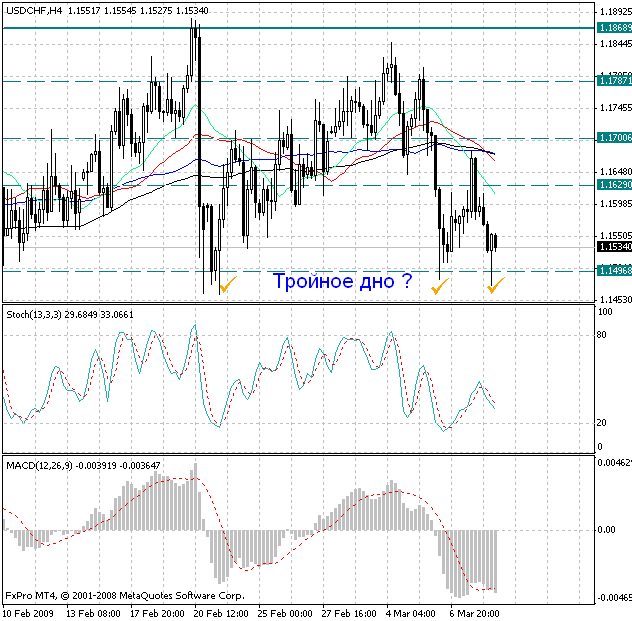Click the bottom MACD scale value -0.00465

pyautogui.click(x=614, y=597)
